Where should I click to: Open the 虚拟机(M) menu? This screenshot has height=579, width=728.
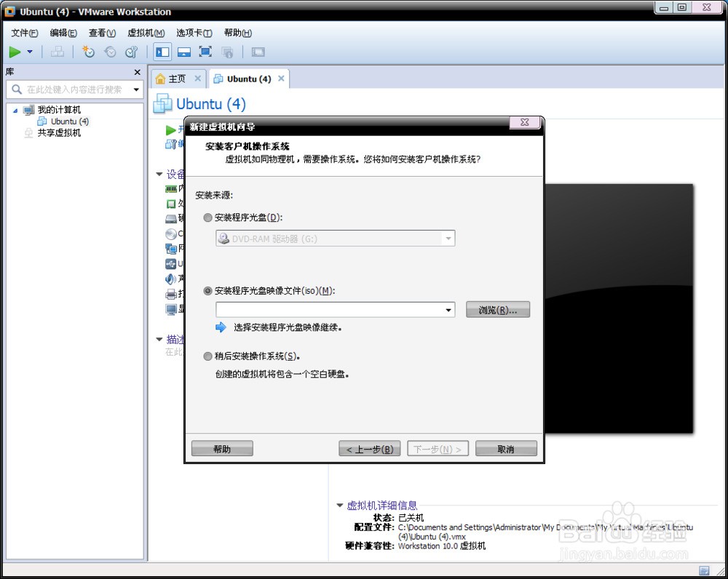[146, 33]
